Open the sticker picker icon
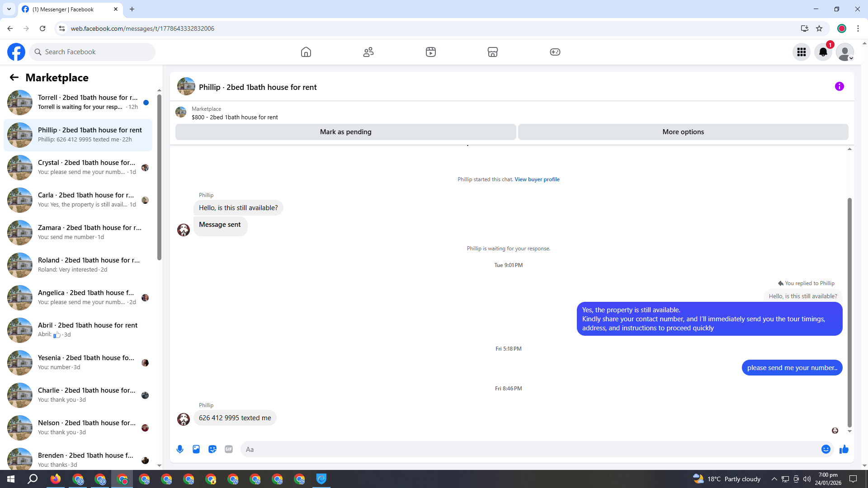This screenshot has height=488, width=868. (212, 449)
